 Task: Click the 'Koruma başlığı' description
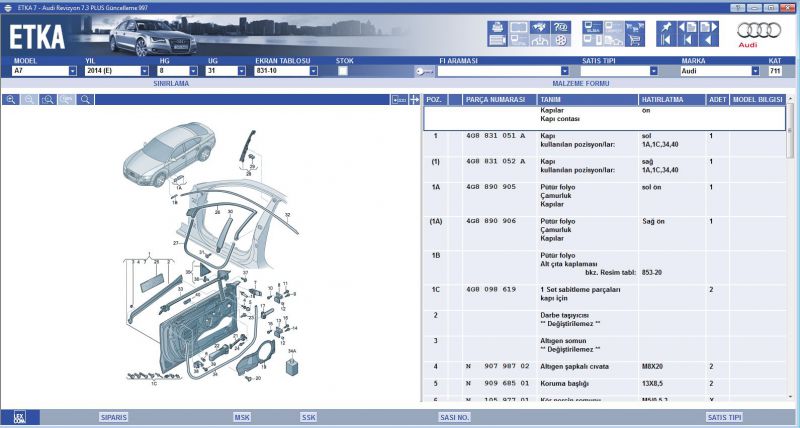pos(564,384)
